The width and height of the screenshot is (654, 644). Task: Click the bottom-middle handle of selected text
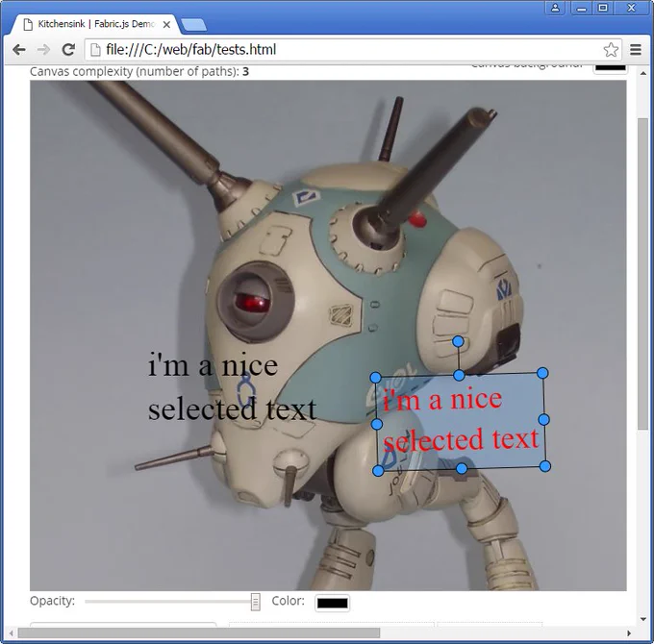462,468
